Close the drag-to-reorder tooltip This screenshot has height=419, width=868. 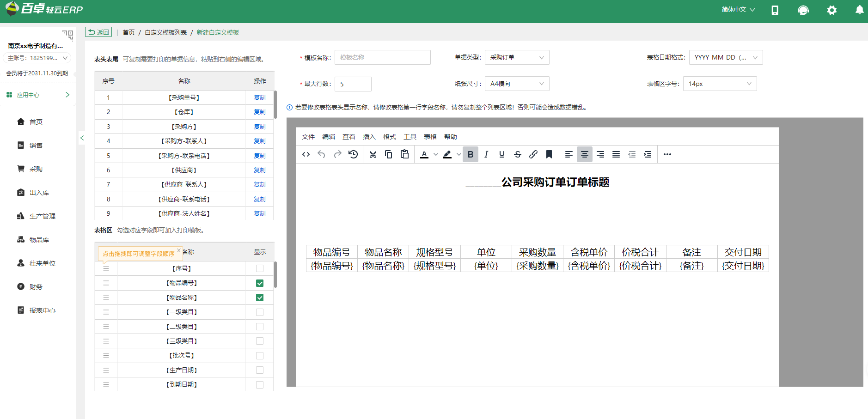[179, 250]
